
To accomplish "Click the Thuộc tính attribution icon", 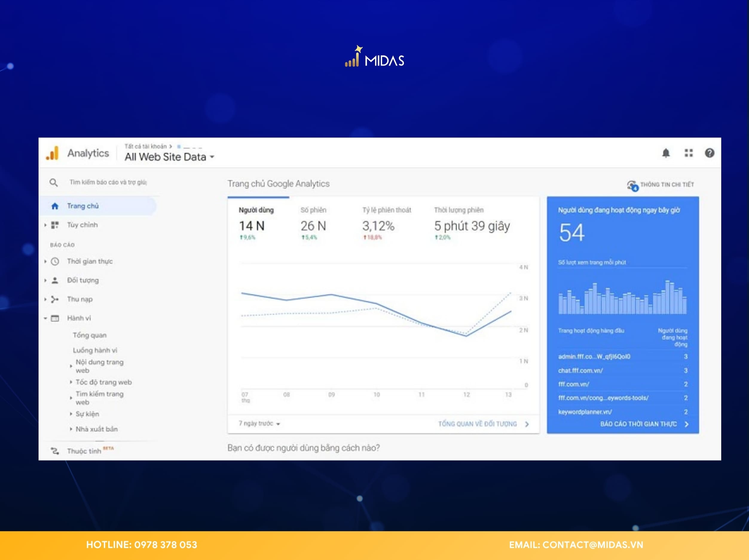I will coord(55,451).
